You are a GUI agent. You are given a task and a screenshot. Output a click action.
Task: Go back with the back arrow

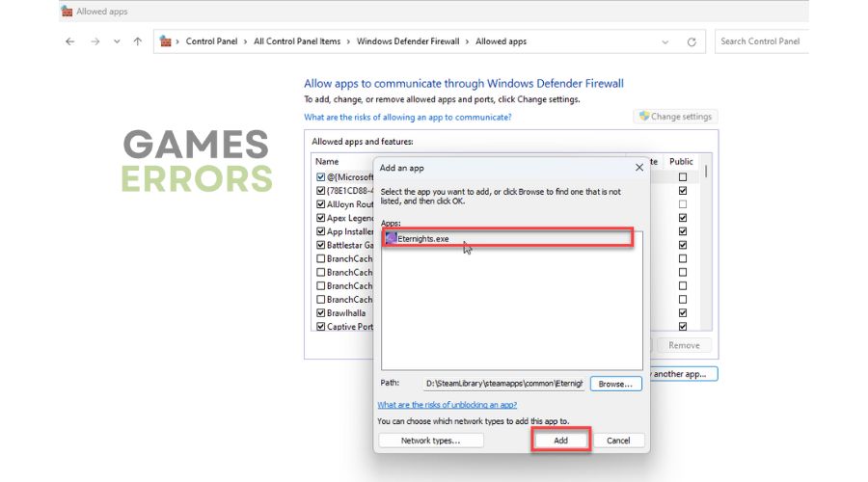(x=69, y=41)
